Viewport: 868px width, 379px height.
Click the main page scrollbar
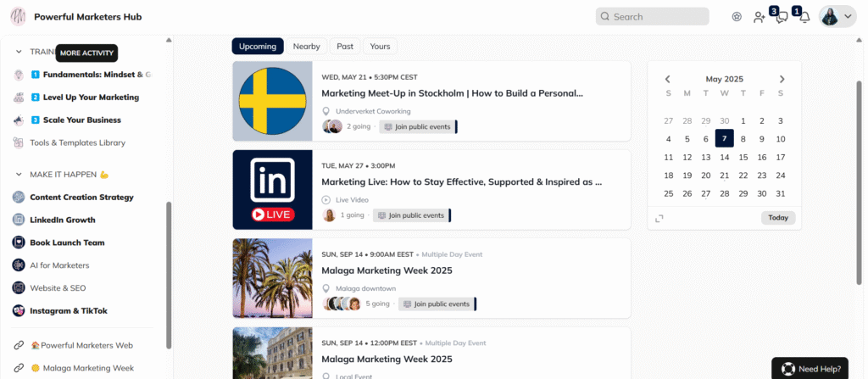pos(860,183)
